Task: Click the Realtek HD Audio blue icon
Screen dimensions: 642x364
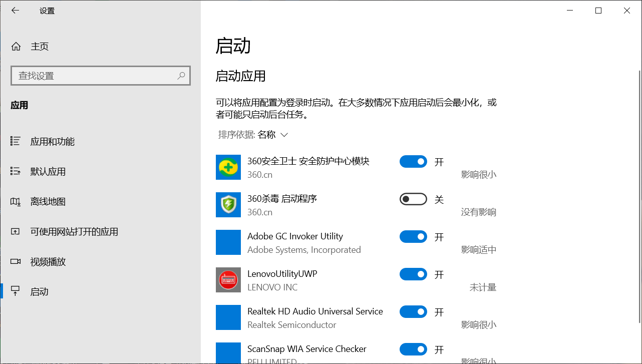Action: click(228, 317)
